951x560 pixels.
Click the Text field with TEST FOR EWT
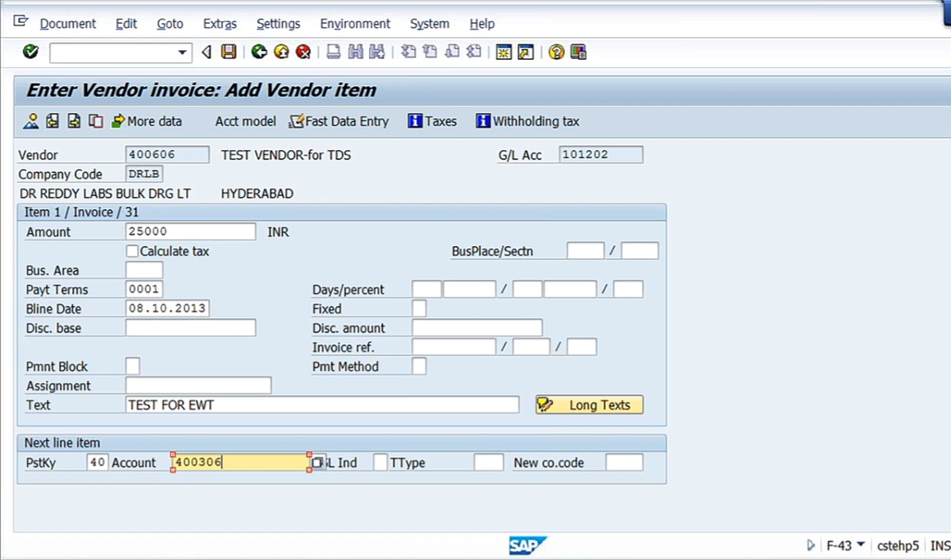[x=322, y=405]
